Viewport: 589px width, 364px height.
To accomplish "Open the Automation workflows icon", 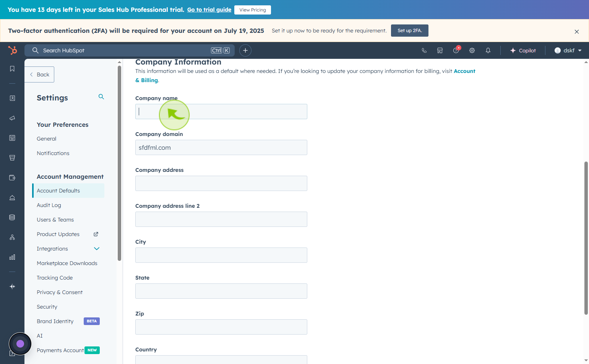I will (x=12, y=237).
